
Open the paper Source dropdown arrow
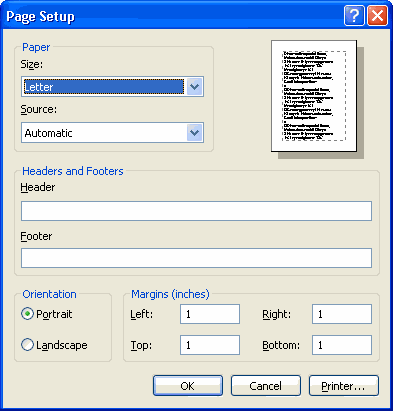click(x=195, y=133)
